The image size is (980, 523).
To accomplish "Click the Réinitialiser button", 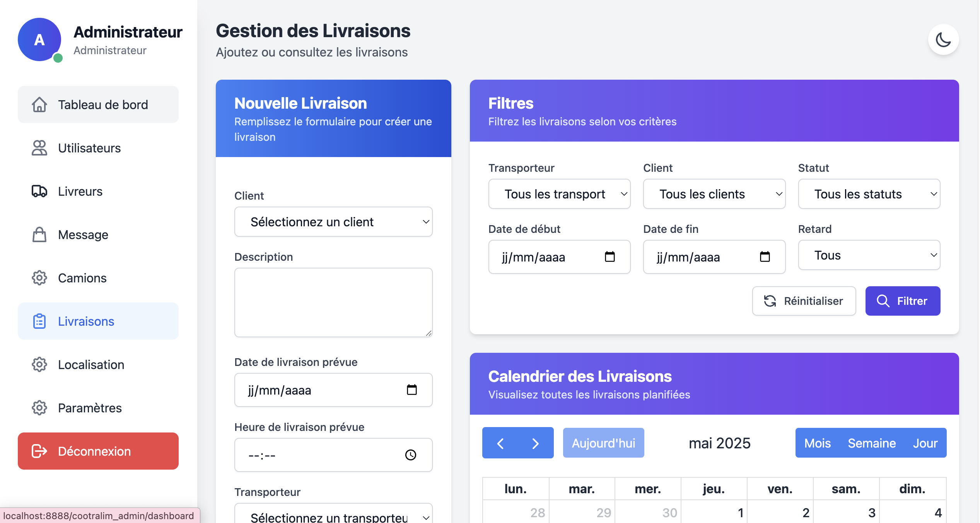I will click(804, 301).
